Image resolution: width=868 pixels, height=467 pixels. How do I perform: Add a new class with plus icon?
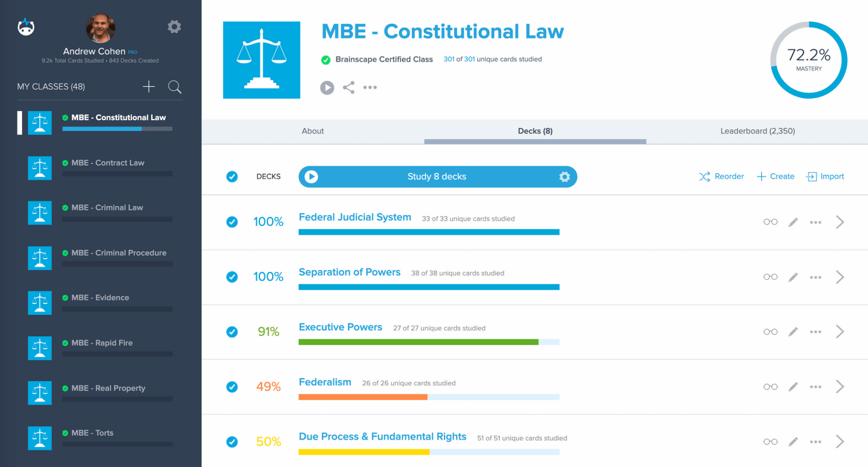pos(149,86)
